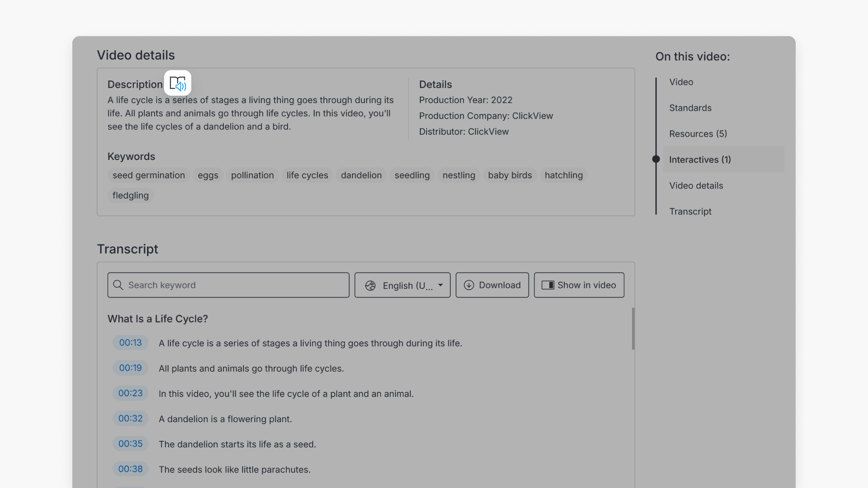The width and height of the screenshot is (868, 488).
Task: Click the Search keyword input field
Action: tap(228, 285)
